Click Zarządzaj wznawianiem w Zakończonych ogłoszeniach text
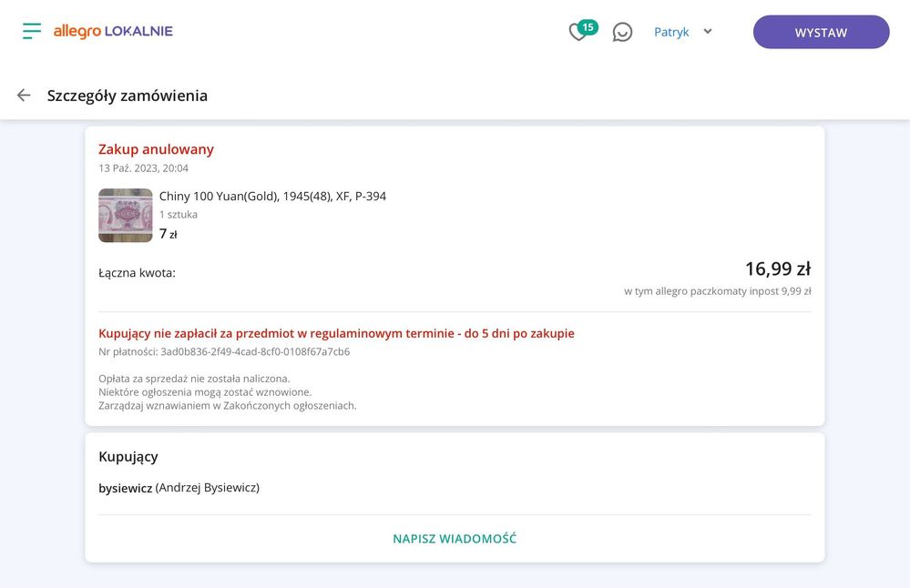The height and width of the screenshot is (588, 910). (228, 405)
